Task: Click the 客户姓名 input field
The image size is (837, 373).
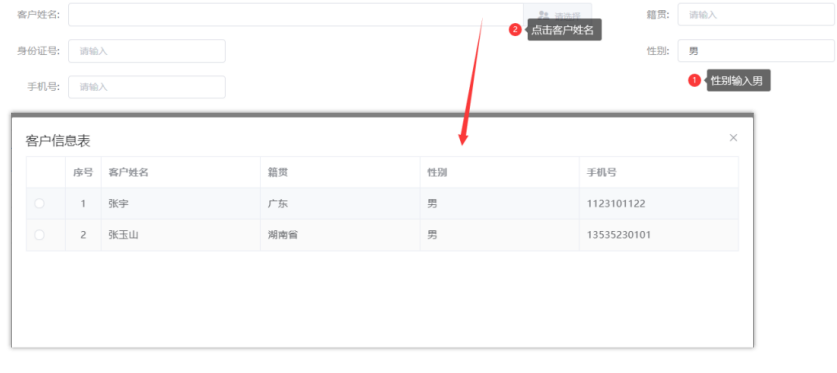Action: coord(296,14)
